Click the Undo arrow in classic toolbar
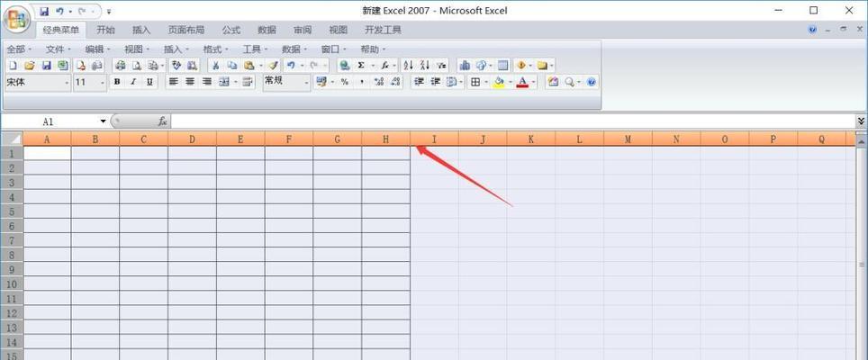Viewport: 868px width, 360px height. pos(291,66)
